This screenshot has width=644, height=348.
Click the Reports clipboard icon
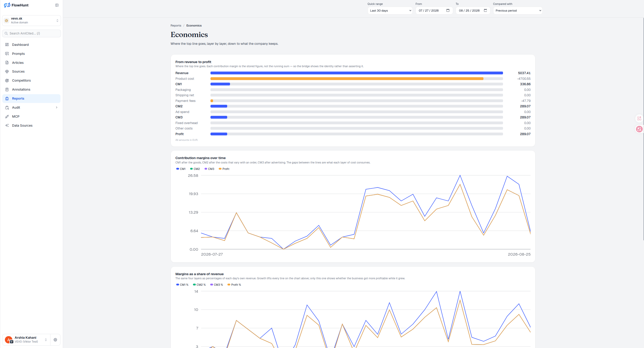pos(7,99)
